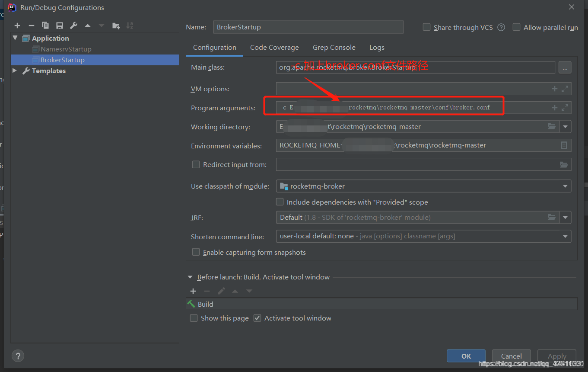Viewport: 588px width, 372px height.
Task: Expand Program arguments field icon
Action: pos(565,108)
